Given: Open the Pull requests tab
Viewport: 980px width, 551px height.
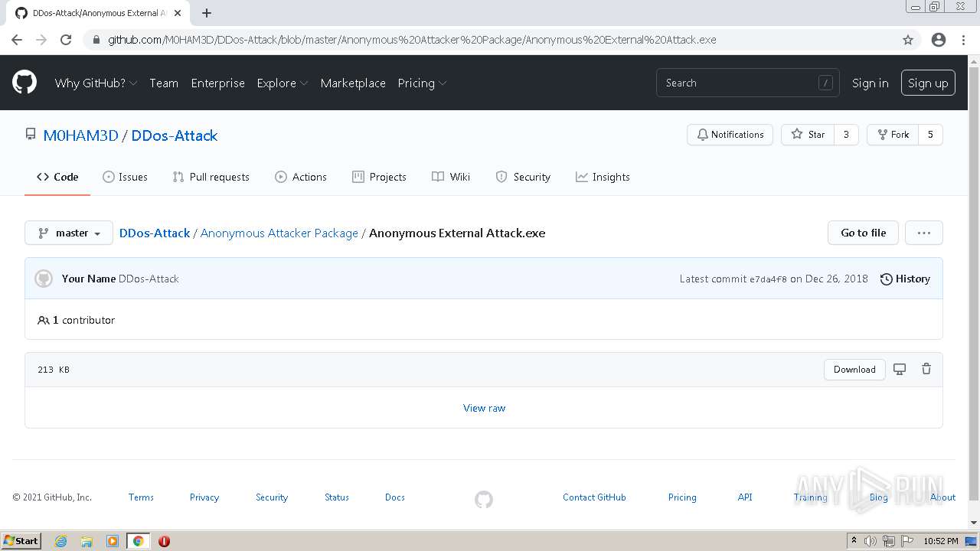Looking at the screenshot, I should click(211, 177).
